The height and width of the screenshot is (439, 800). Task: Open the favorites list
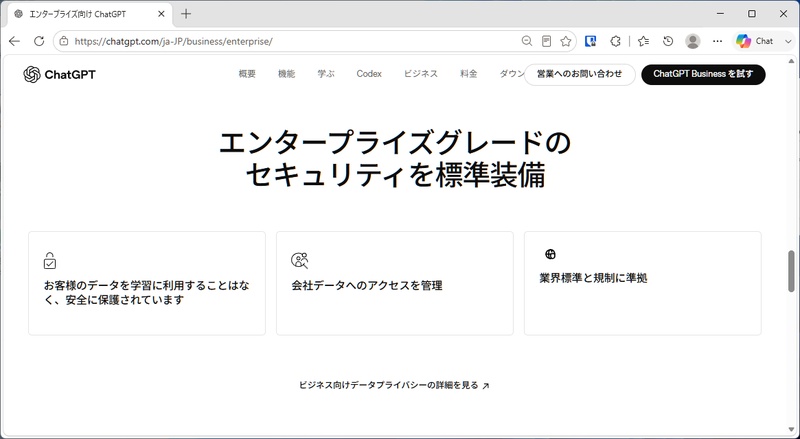tap(643, 41)
